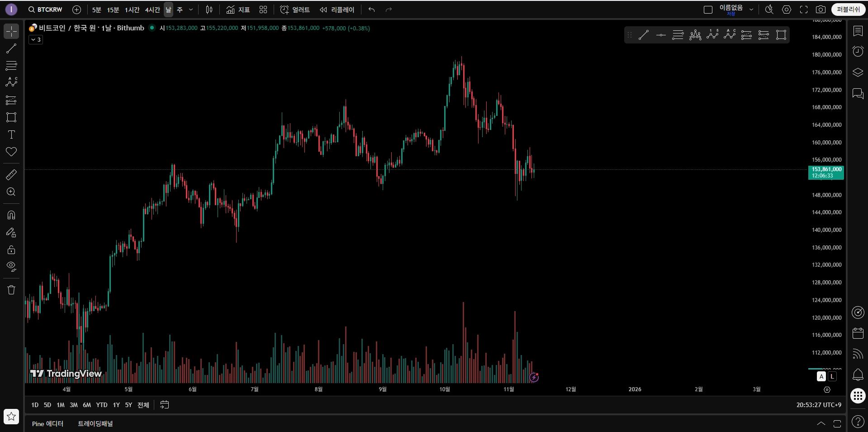The width and height of the screenshot is (868, 432).
Task: Open the Pine 에디터 tab
Action: click(x=47, y=424)
